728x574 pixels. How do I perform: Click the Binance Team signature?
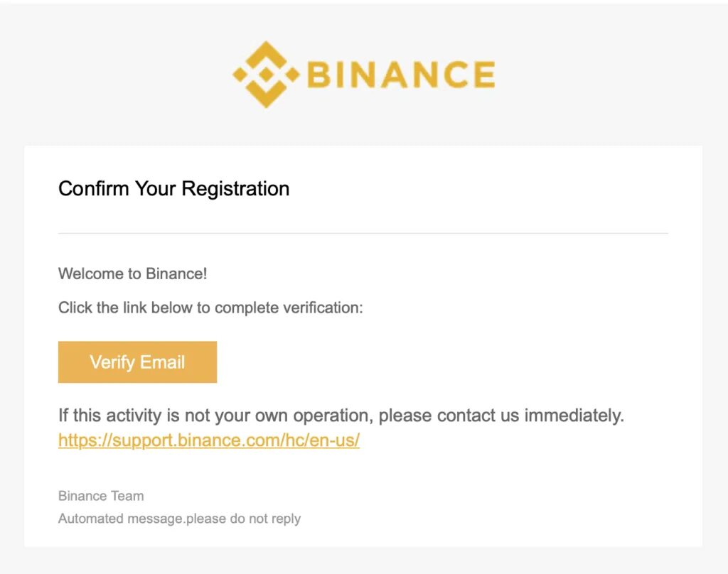tap(101, 496)
